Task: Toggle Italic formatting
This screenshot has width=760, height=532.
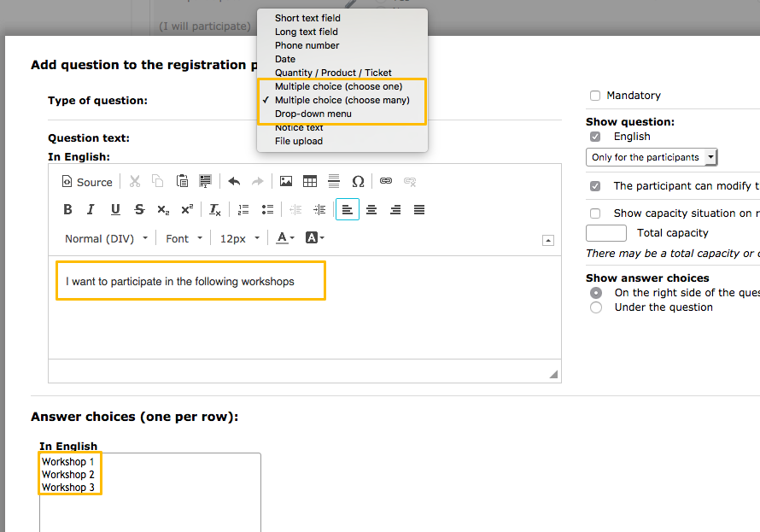Action: [x=91, y=209]
